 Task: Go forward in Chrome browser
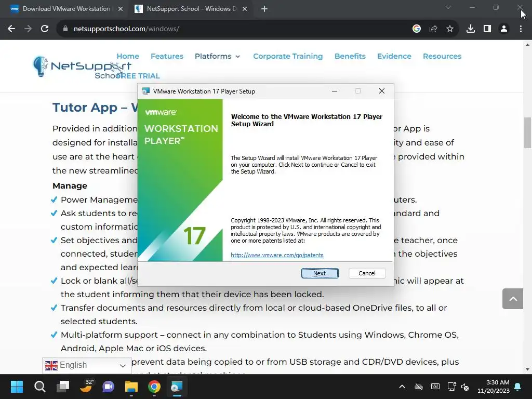tap(28, 29)
